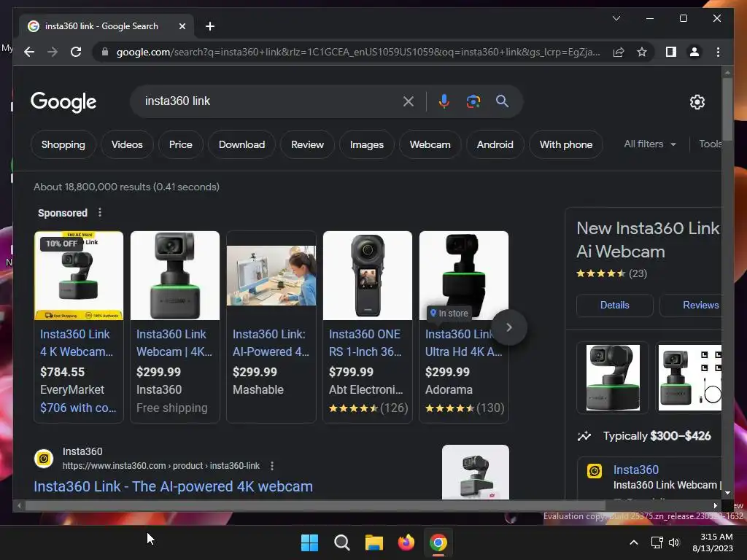Select the Price filter chip
This screenshot has width=747, height=560.
point(181,144)
